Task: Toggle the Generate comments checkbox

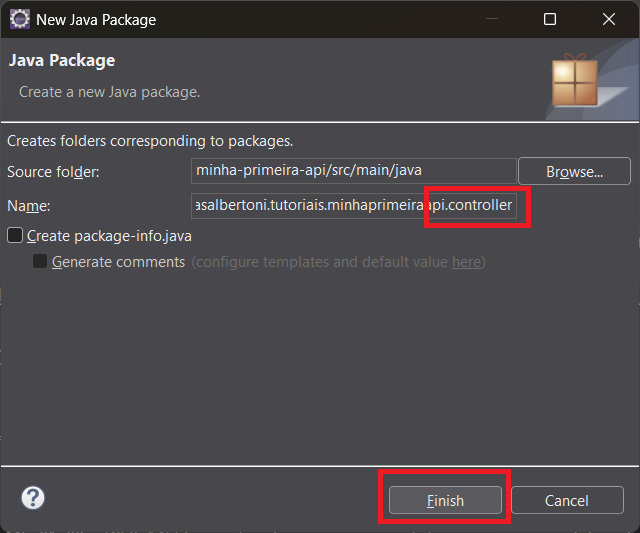Action: (40, 261)
